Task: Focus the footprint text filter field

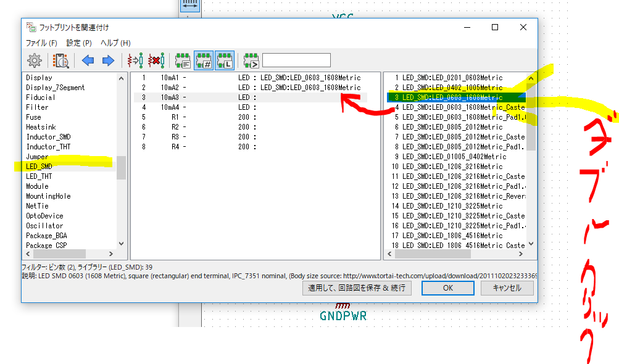Action: tap(296, 60)
